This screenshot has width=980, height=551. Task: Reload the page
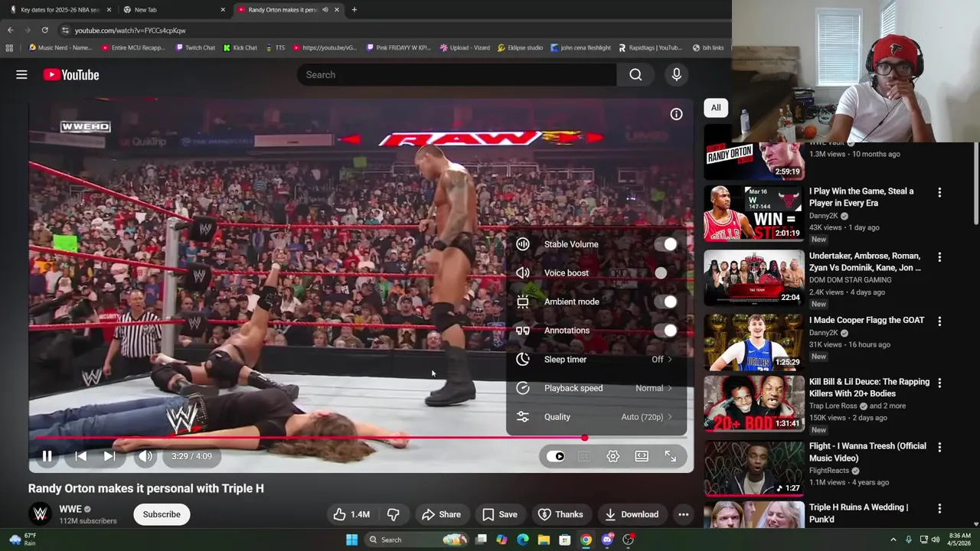(44, 30)
